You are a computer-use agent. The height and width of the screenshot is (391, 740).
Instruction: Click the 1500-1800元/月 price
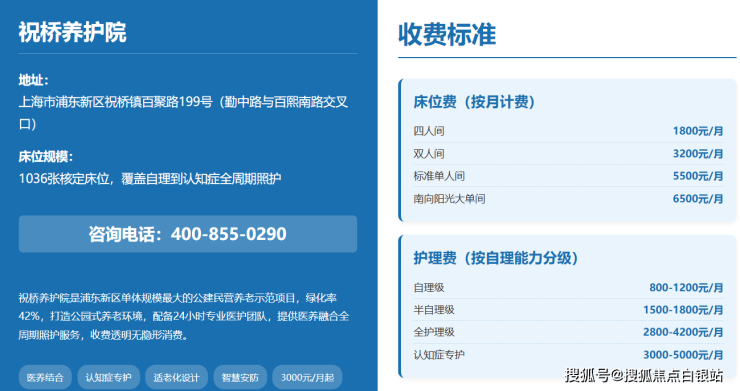pos(683,310)
